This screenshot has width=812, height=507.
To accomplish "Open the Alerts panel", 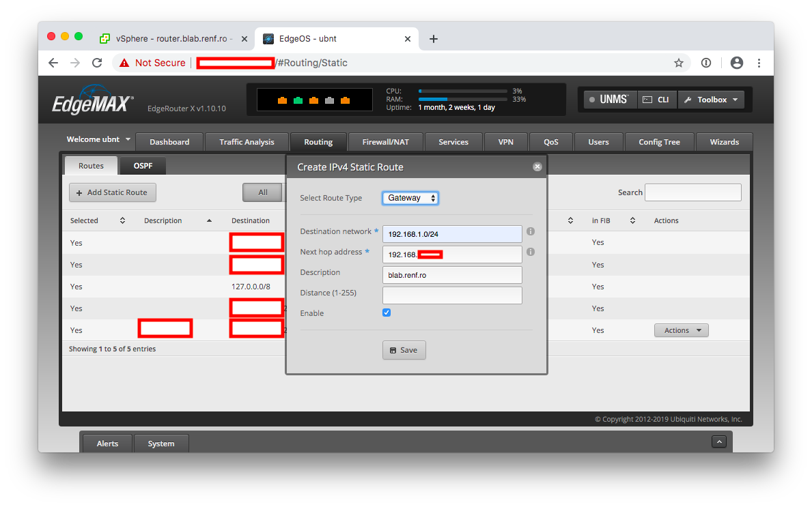I will [x=107, y=444].
